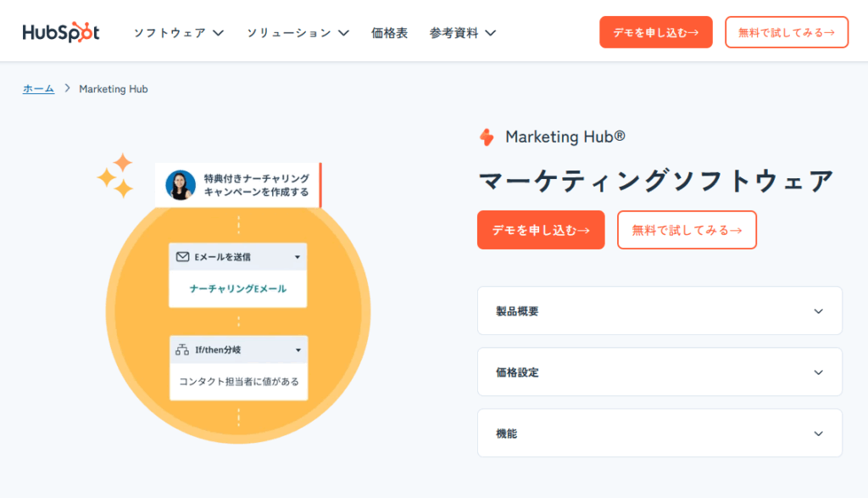Click the Marketing Hub® product title
Image resolution: width=868 pixels, height=498 pixels.
pyautogui.click(x=565, y=137)
